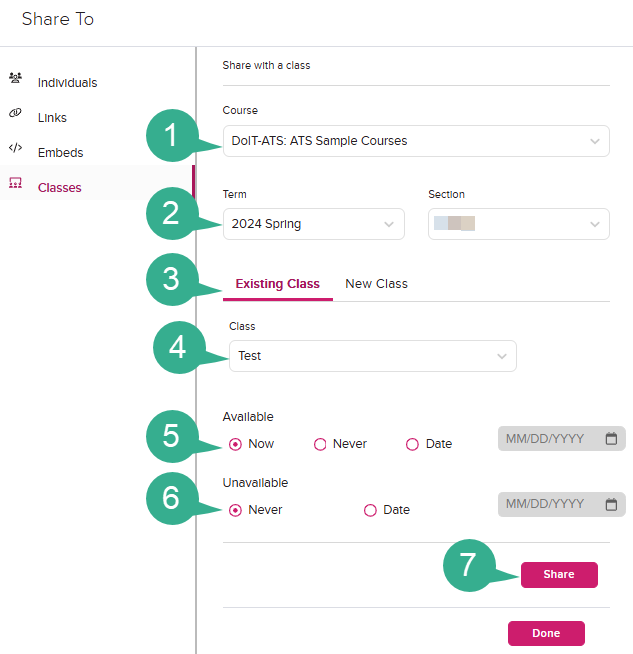The width and height of the screenshot is (633, 654).
Task: Click the Unavailable MM/DD/YYYY date field
Action: click(x=561, y=504)
